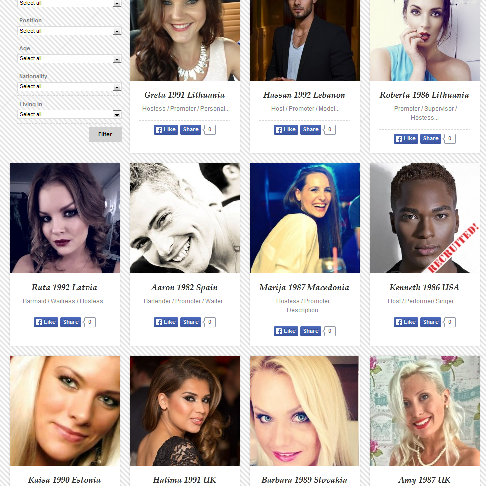Share Greta's profile via Share button
Image resolution: width=486 pixels, height=486 pixels.
tap(190, 129)
